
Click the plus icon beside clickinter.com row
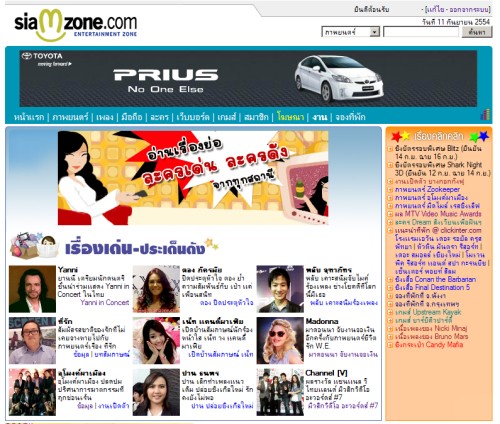[x=390, y=231]
